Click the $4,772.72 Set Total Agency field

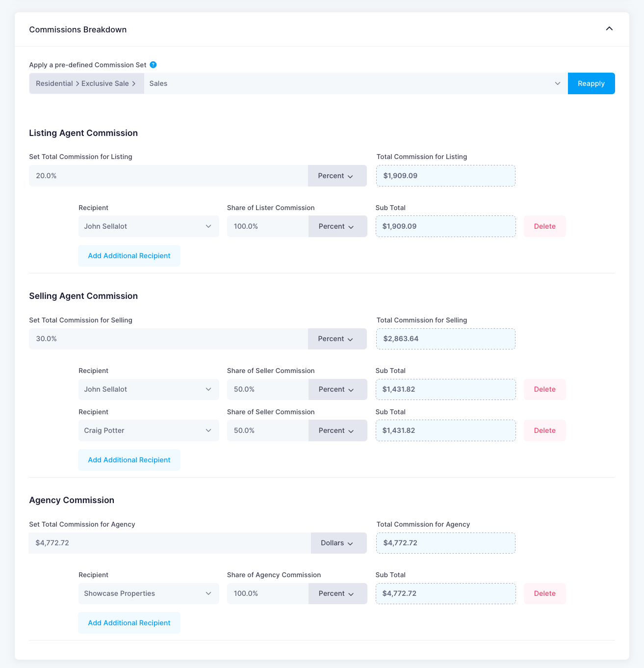[x=169, y=543]
